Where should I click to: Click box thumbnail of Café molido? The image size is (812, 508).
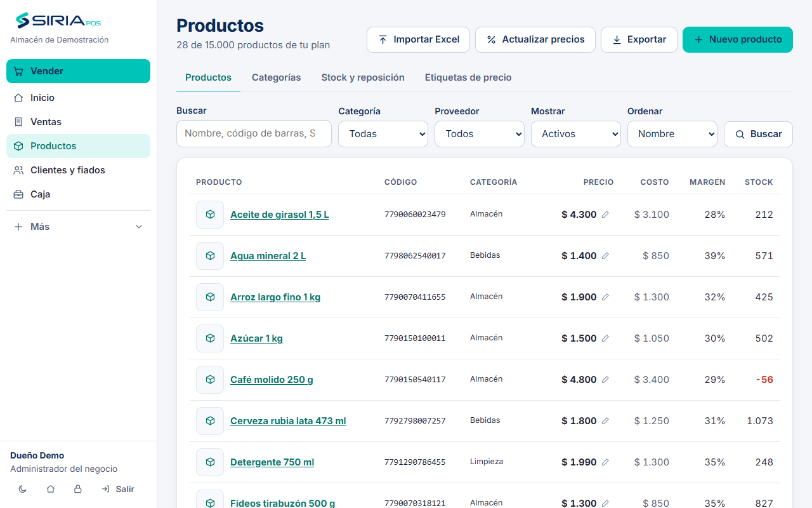pyautogui.click(x=210, y=380)
